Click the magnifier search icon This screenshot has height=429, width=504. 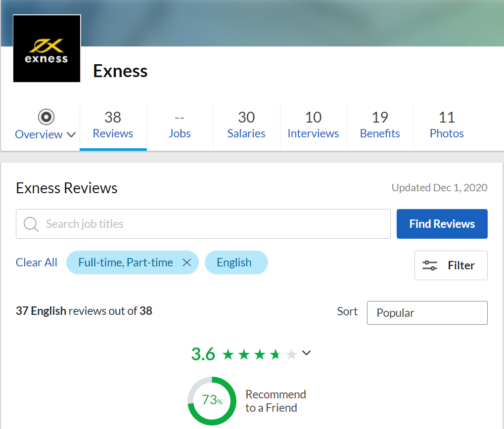point(31,224)
